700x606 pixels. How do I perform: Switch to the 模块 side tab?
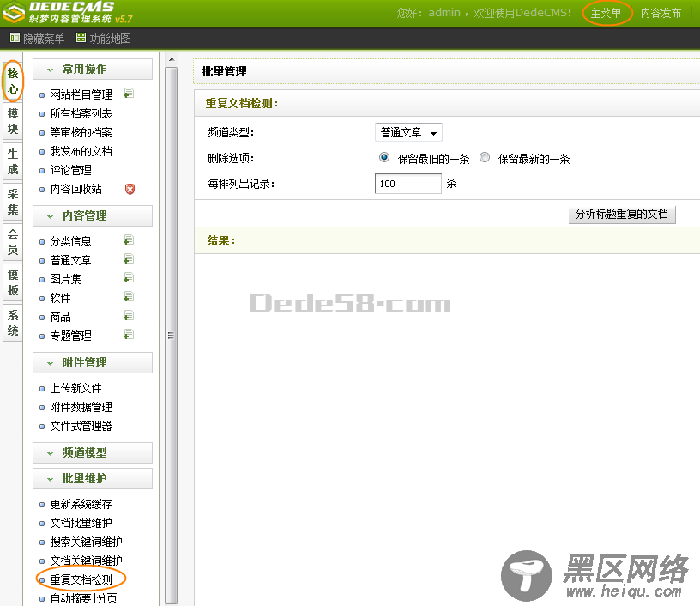13,121
